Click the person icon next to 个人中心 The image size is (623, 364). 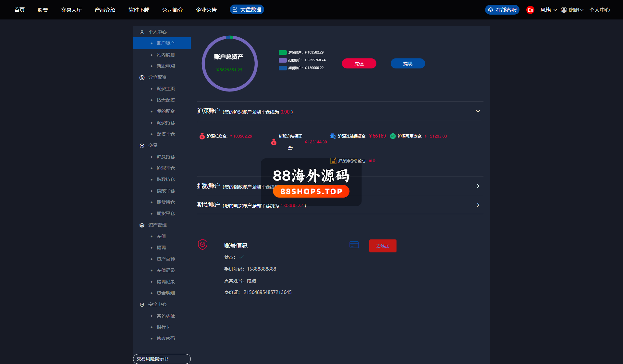pos(142,32)
